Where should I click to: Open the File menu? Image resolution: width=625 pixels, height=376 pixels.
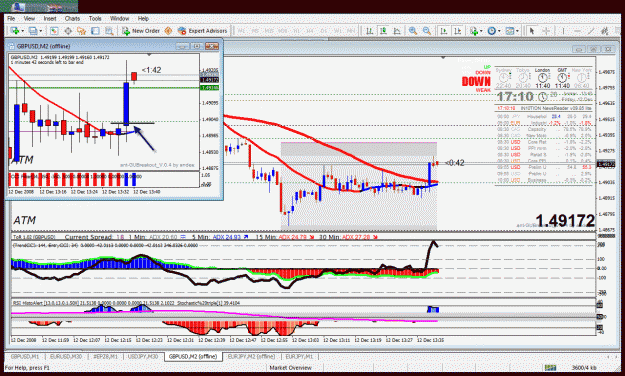(11, 18)
